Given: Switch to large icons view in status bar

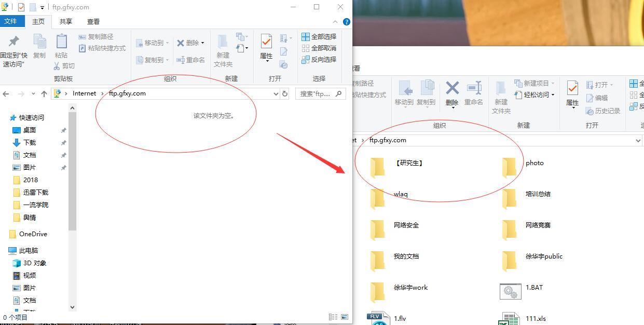Looking at the screenshot, I should 345,317.
